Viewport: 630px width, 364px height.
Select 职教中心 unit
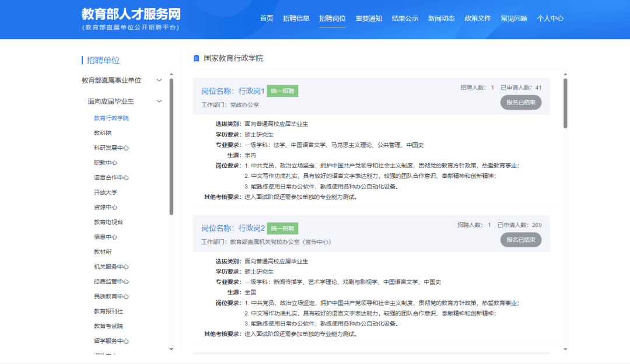pos(105,163)
